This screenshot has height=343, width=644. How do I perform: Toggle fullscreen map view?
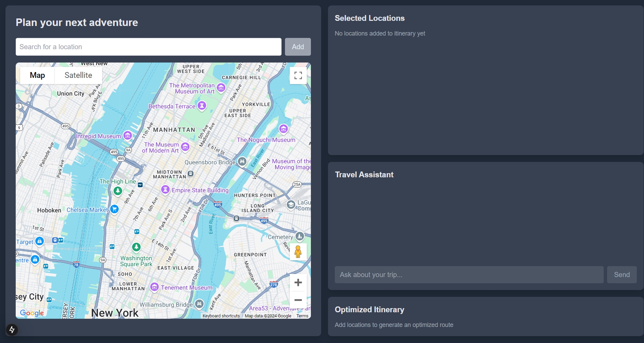click(298, 76)
